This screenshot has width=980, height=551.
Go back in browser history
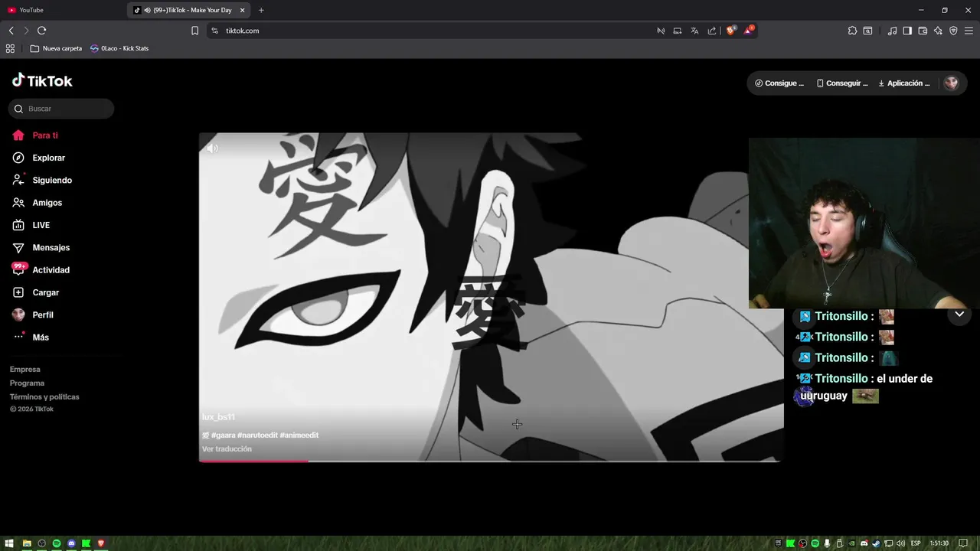[x=11, y=31]
